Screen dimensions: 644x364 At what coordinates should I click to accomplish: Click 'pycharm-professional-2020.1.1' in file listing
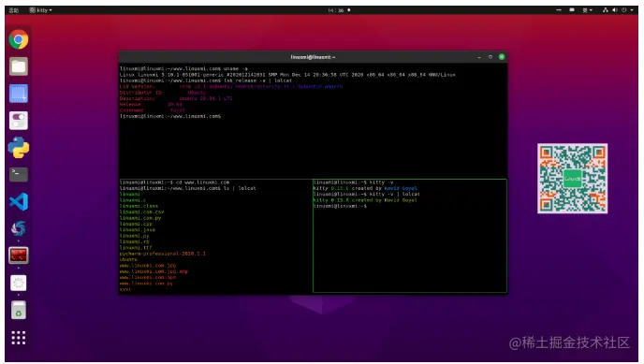tap(163, 254)
